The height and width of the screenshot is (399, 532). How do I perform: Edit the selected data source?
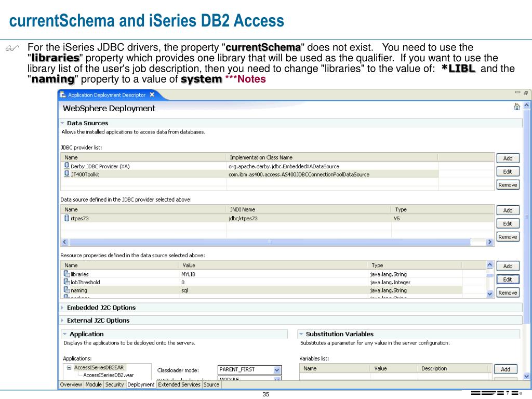[x=508, y=223]
